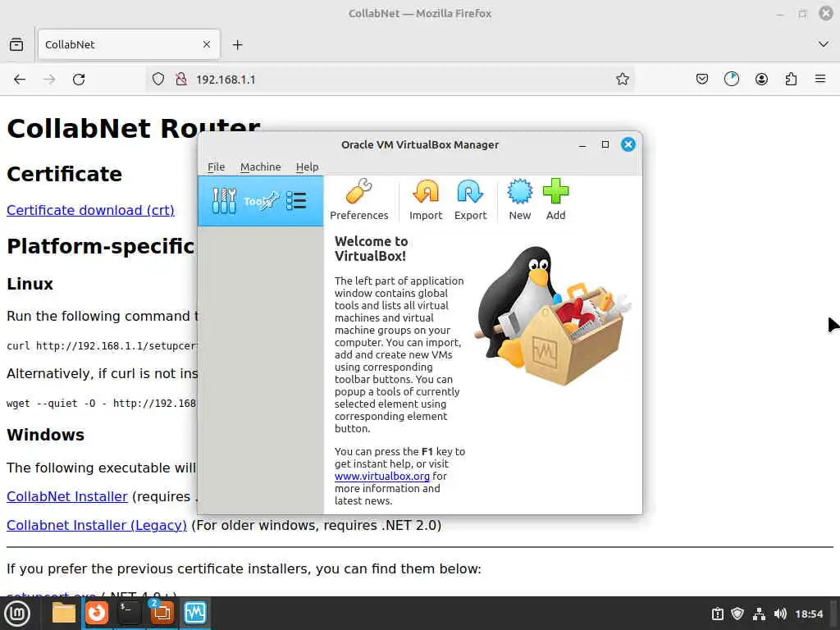Open the Collabnet Installer (Legacy) link
This screenshot has width=840, height=630.
97,525
